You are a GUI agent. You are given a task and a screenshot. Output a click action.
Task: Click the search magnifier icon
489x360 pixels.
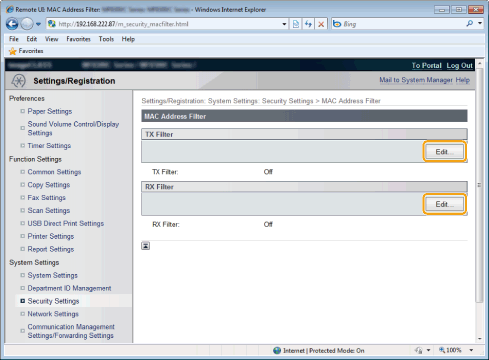pyautogui.click(x=470, y=23)
